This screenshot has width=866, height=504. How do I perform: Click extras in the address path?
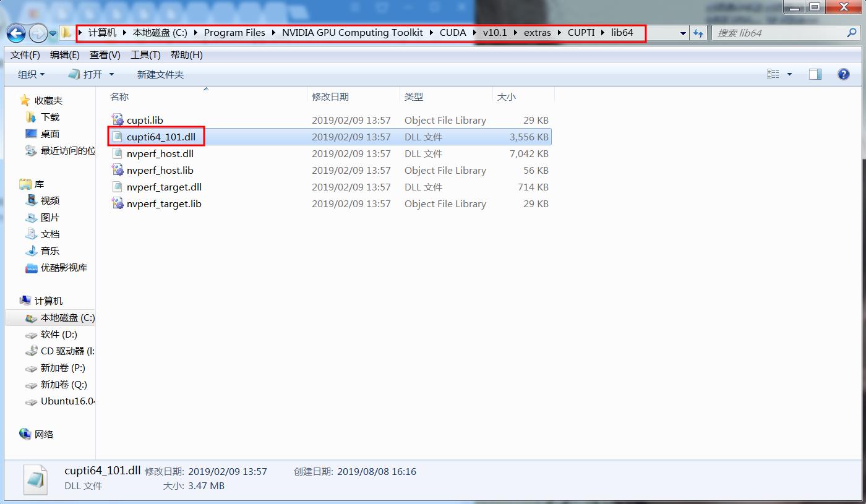(537, 33)
